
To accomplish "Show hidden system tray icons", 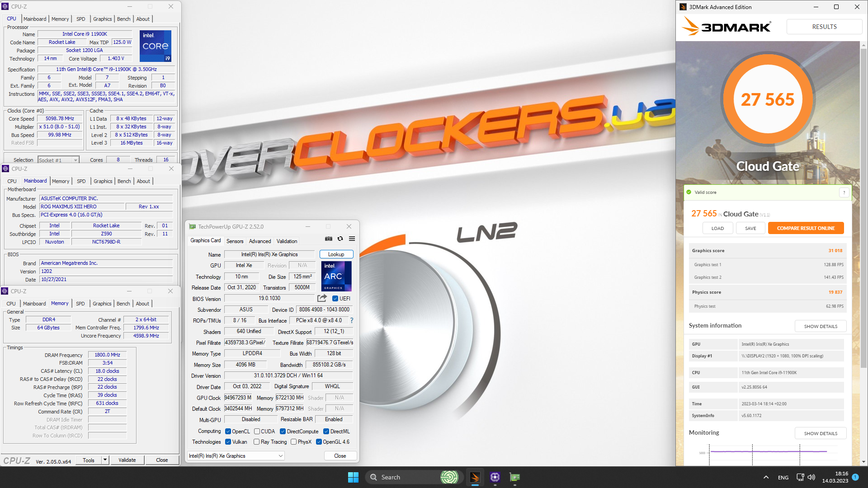I will coord(766,477).
